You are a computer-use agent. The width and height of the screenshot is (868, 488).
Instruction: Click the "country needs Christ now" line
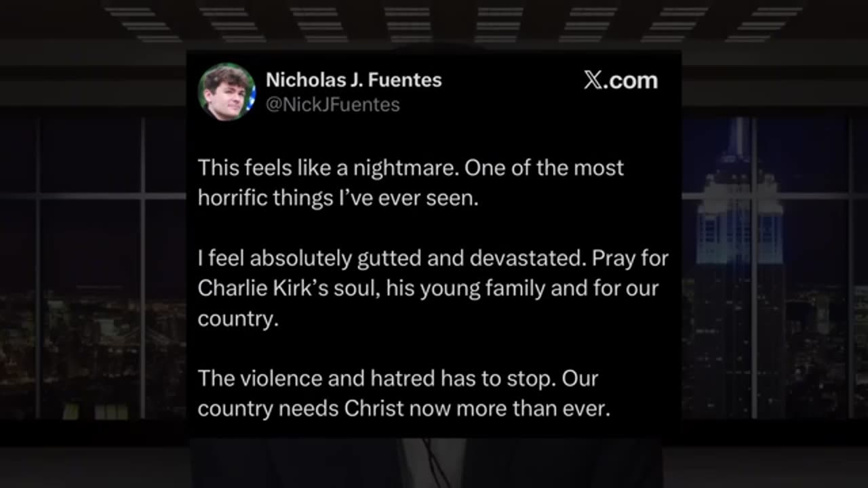click(x=404, y=409)
